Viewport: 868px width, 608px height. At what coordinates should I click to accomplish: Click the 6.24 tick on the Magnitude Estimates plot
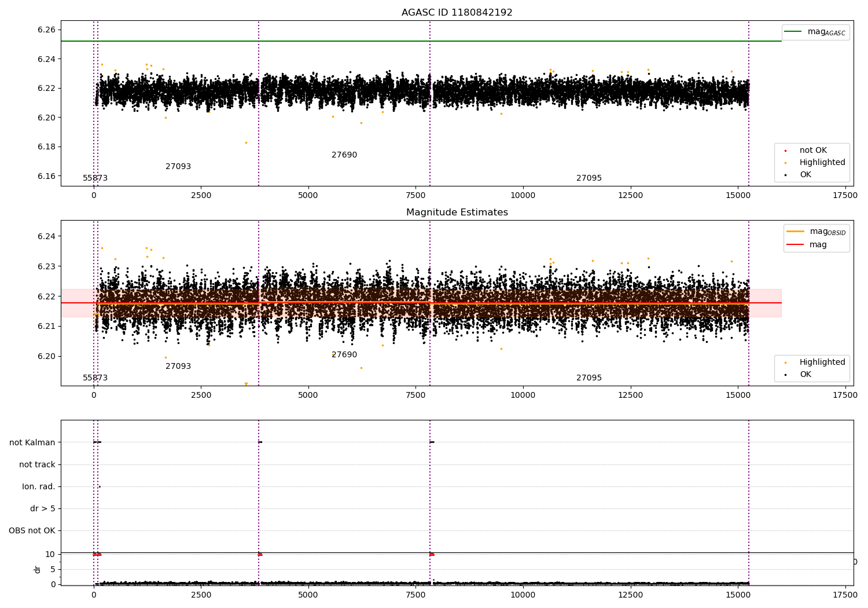46,236
